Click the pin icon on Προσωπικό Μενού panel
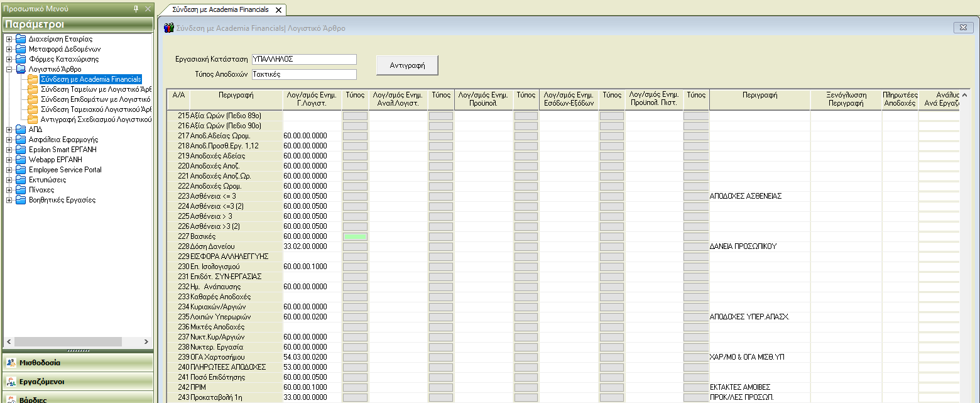The height and width of the screenshot is (403, 980). pos(136,9)
